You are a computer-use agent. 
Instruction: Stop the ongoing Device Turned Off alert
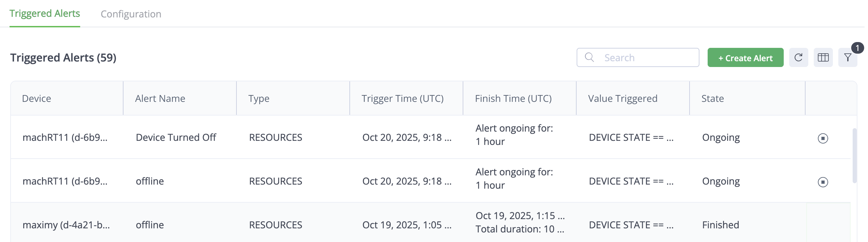click(823, 138)
